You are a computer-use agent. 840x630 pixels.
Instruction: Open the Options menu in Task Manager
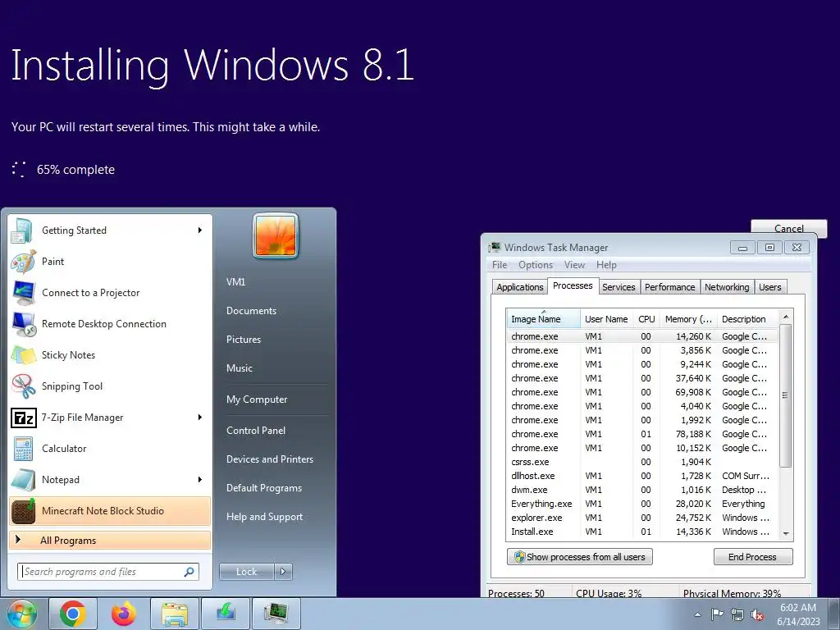(x=535, y=265)
